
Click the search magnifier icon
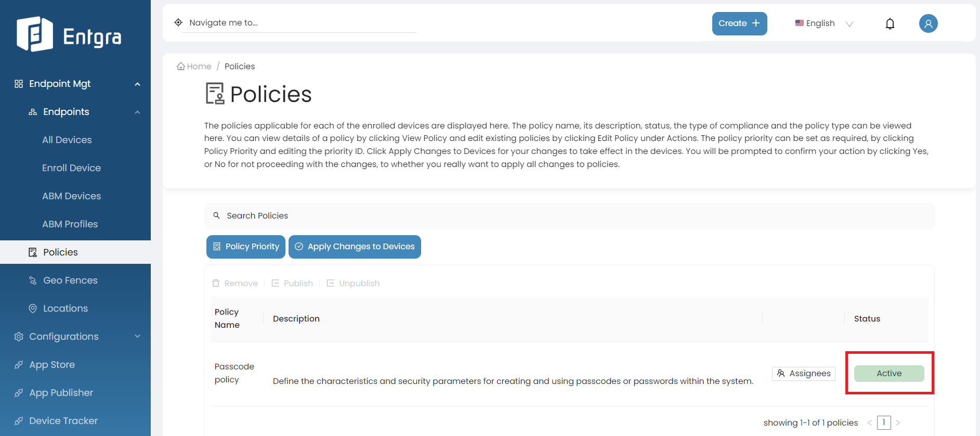click(x=217, y=215)
